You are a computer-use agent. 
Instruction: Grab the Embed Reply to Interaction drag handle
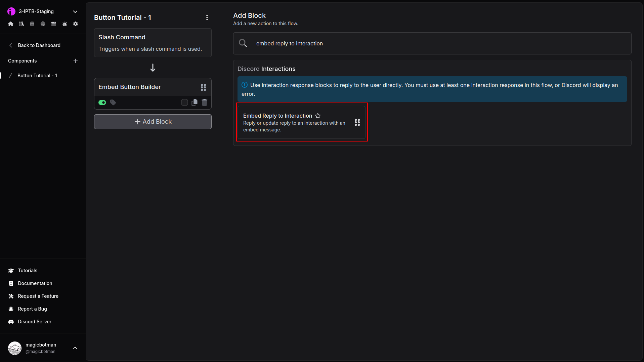(357, 122)
